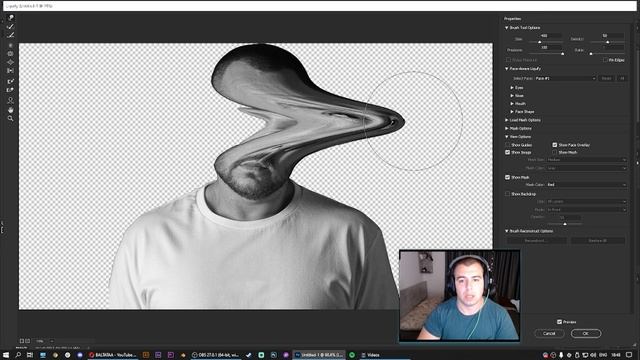Open the Mask Color dropdown
This screenshot has height=360, width=640.
click(x=586, y=185)
